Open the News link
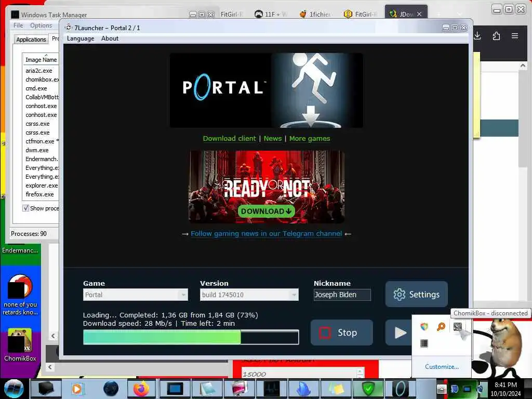 pos(273,138)
